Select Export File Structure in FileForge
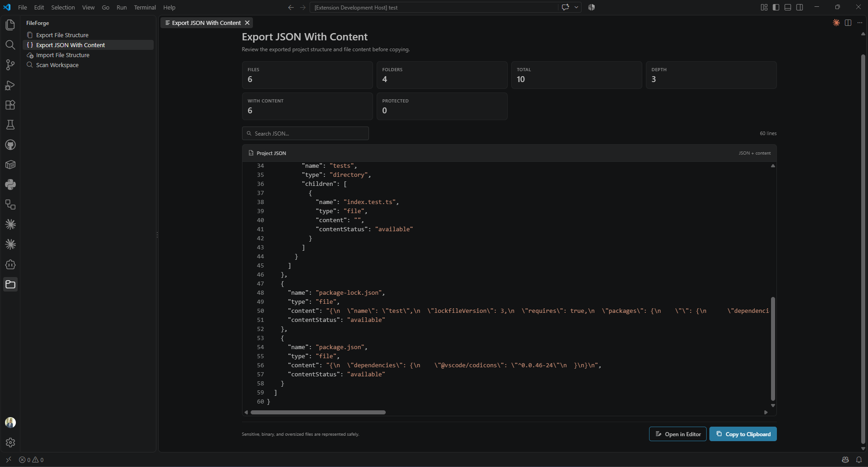Screen dimensions: 868x467 tap(88, 35)
